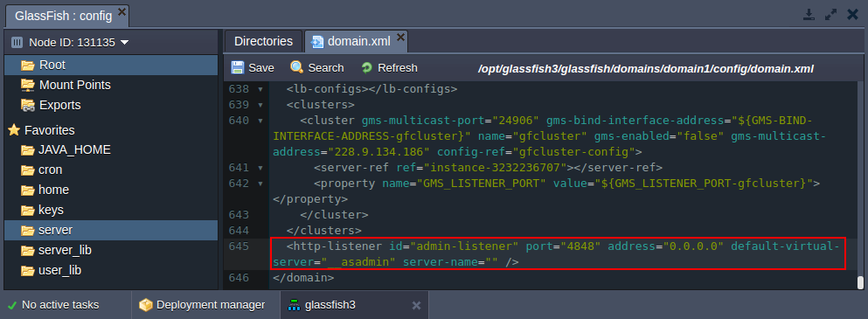868x319 pixels.
Task: Click line number 643 in the gutter
Action: [x=239, y=214]
